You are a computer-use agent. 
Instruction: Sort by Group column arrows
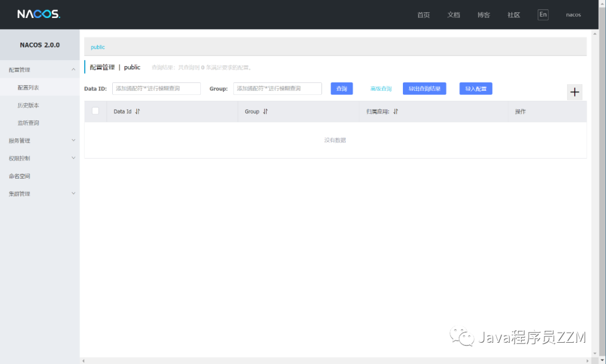click(x=265, y=111)
